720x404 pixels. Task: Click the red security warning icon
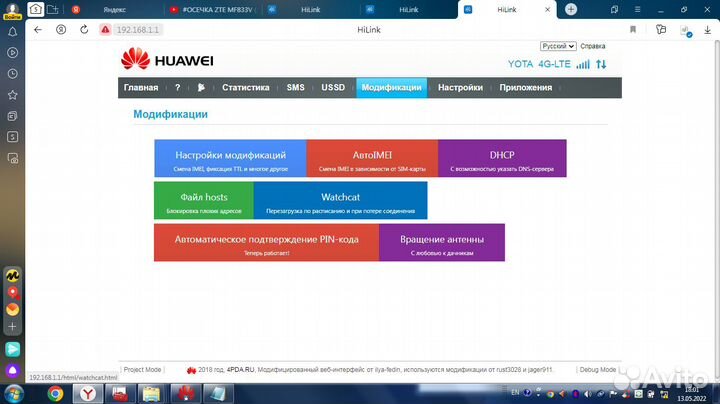(x=105, y=30)
